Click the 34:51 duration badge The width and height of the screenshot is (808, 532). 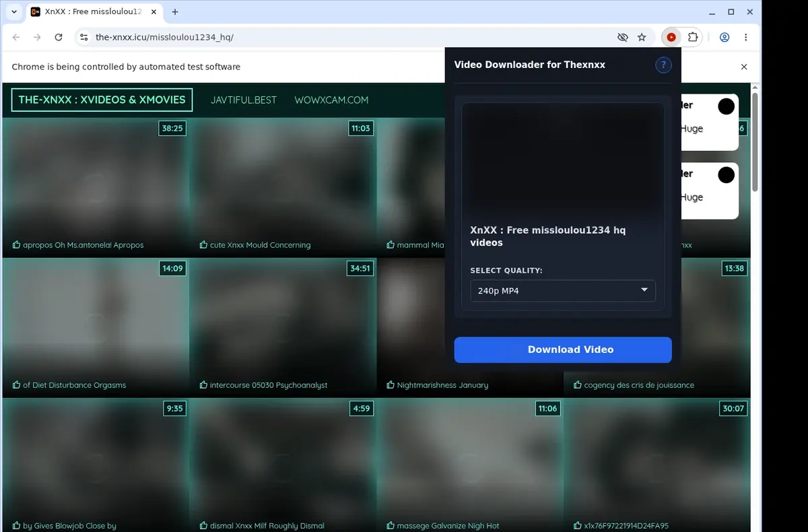pyautogui.click(x=360, y=268)
